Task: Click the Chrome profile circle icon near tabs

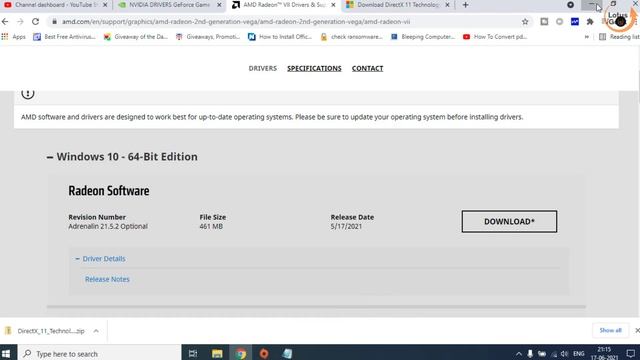Action: (570, 5)
